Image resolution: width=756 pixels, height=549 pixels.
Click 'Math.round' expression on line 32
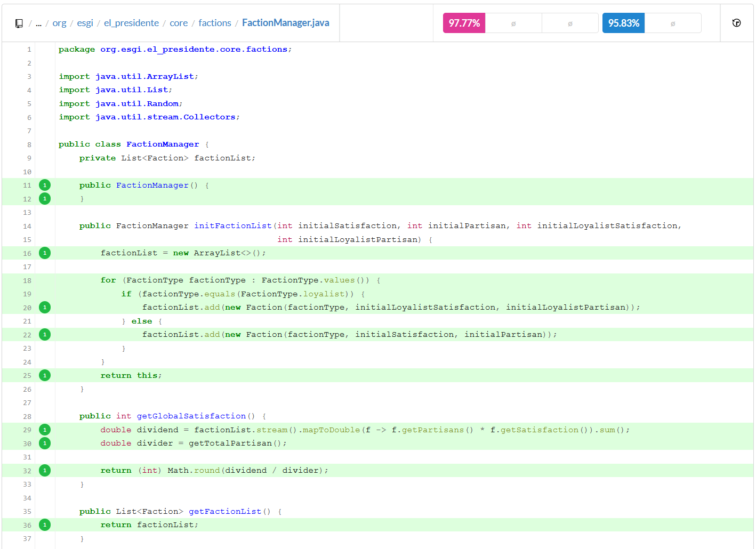click(194, 471)
